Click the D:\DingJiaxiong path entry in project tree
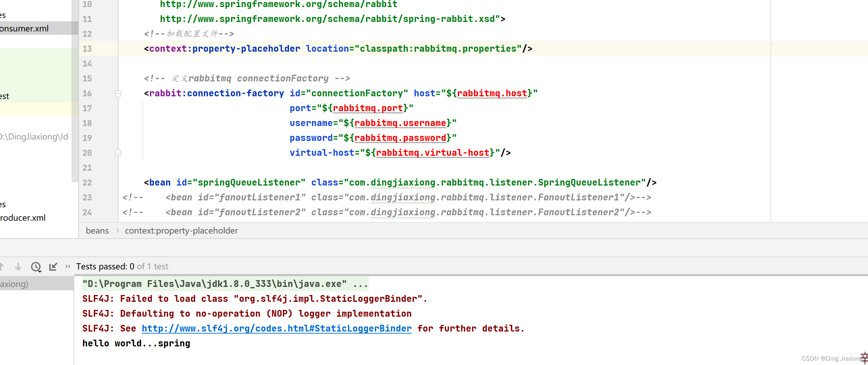This screenshot has width=868, height=365. click(34, 137)
